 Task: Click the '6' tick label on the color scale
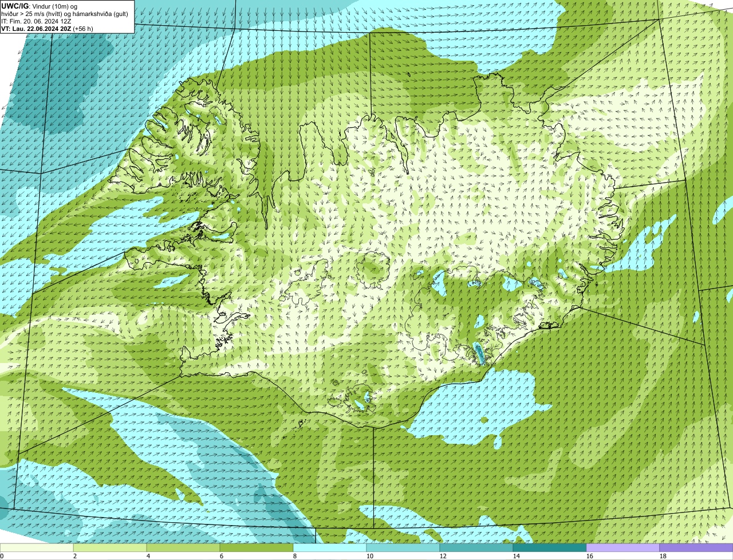[222, 556]
